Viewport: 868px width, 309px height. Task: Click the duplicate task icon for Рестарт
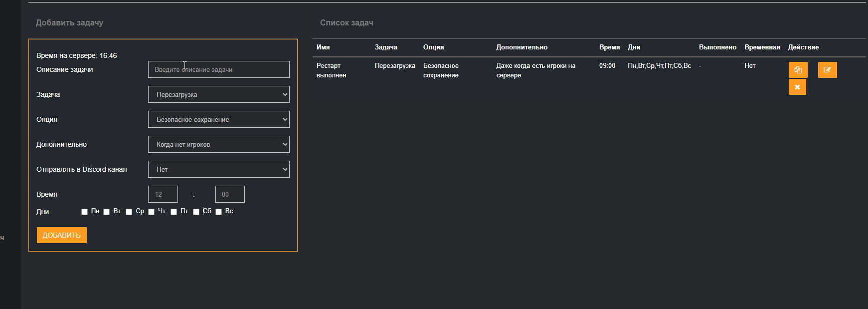798,70
